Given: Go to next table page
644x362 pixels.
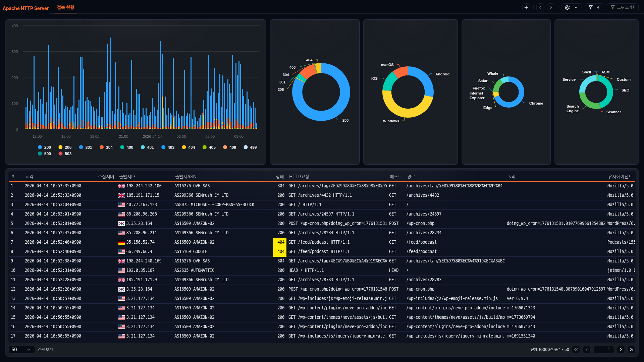Looking at the screenshot, I should pos(621,350).
